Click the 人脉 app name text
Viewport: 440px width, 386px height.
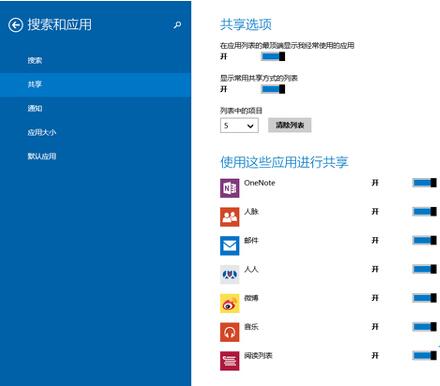251,211
